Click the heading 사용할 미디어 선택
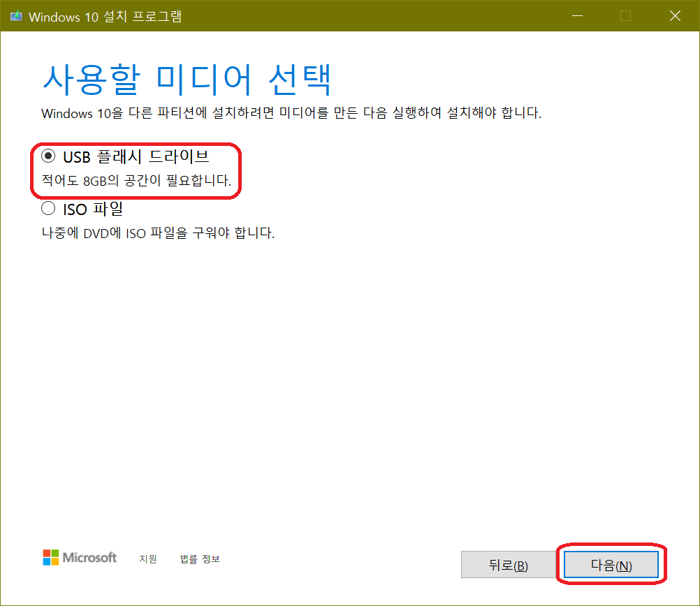Screen dimensions: 700x606 click(187, 80)
